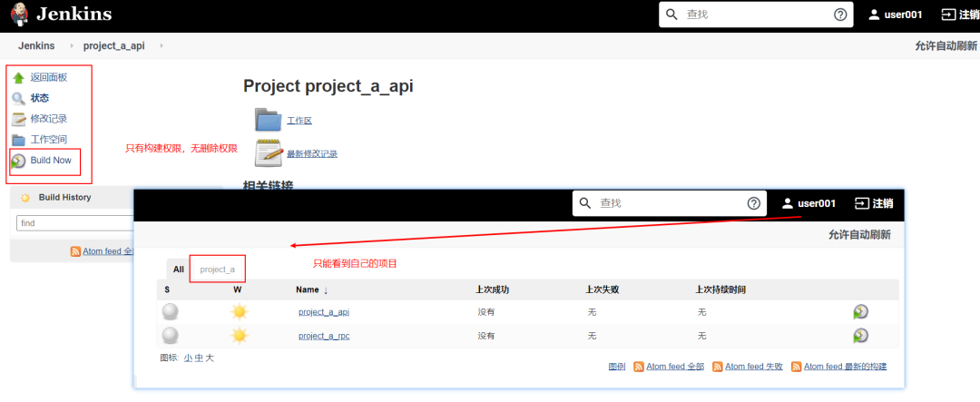Open project_a_rpc job link
980x402 pixels.
pyautogui.click(x=324, y=336)
